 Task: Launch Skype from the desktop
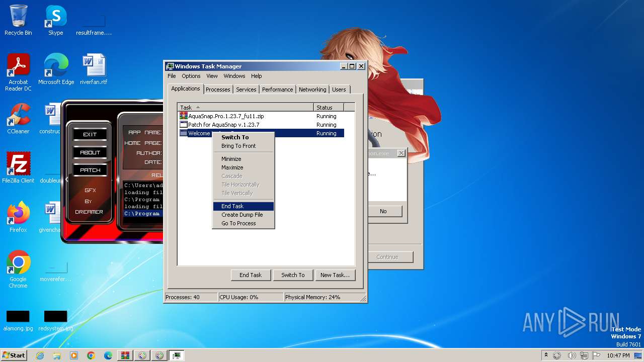pos(55,20)
